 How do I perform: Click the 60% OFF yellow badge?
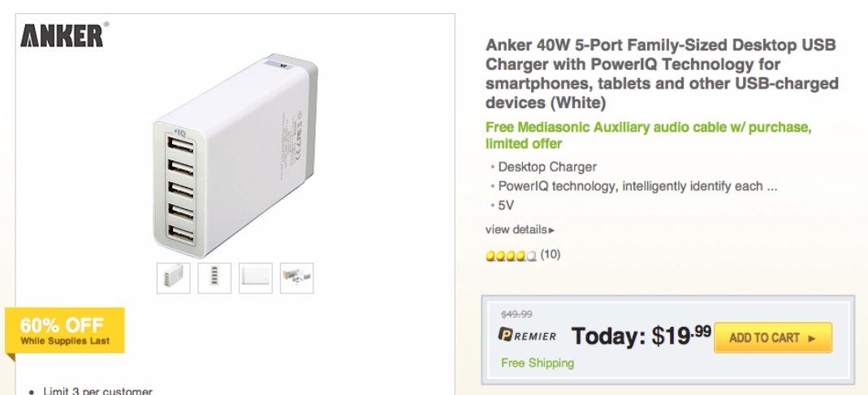65,330
